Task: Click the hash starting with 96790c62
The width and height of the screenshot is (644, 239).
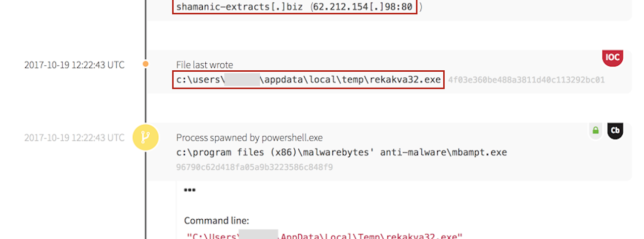Action: point(254,167)
